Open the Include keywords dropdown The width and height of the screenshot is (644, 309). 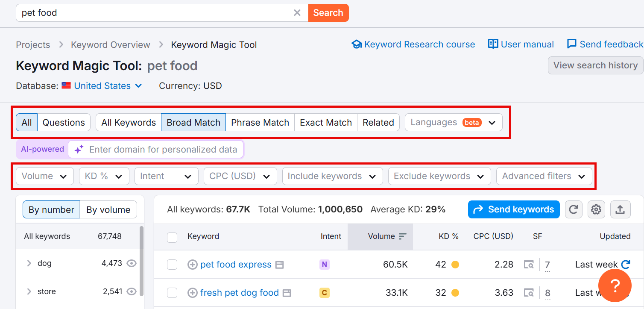[x=333, y=176]
